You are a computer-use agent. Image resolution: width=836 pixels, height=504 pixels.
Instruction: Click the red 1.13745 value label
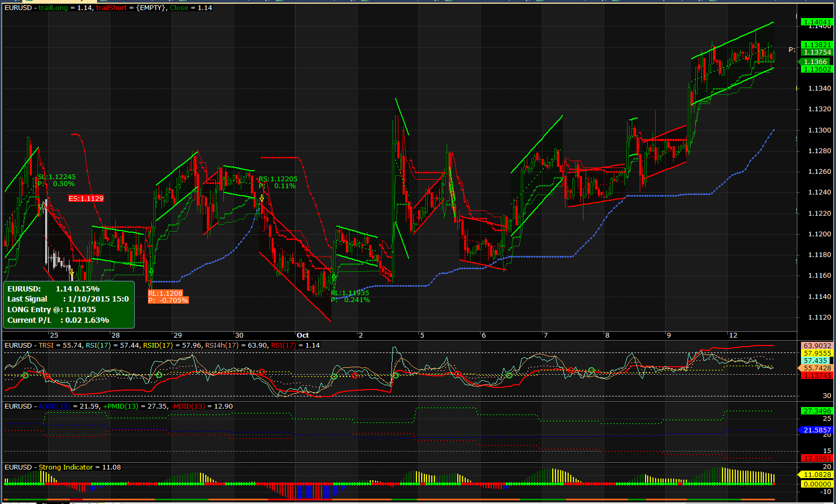pos(817,376)
